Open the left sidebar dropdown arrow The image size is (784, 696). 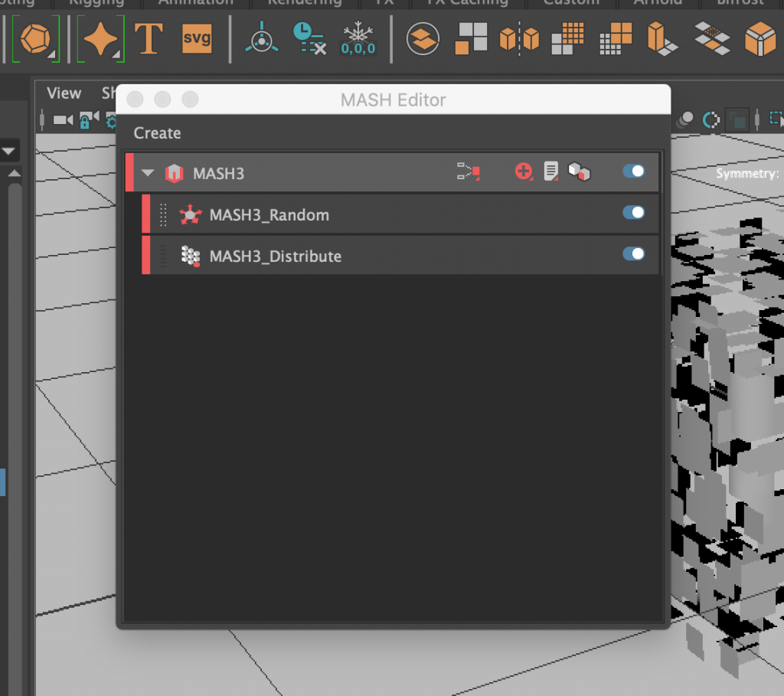pyautogui.click(x=10, y=150)
